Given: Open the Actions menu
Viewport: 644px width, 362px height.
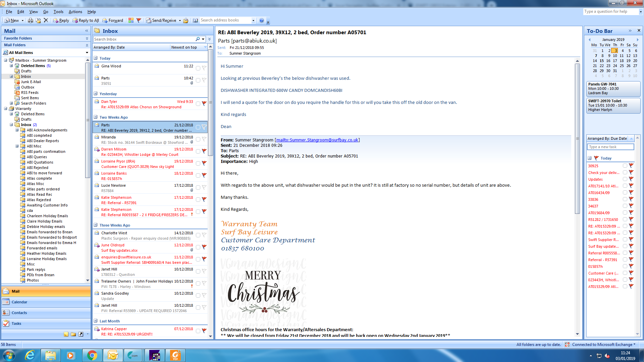Looking at the screenshot, I should 75,12.
